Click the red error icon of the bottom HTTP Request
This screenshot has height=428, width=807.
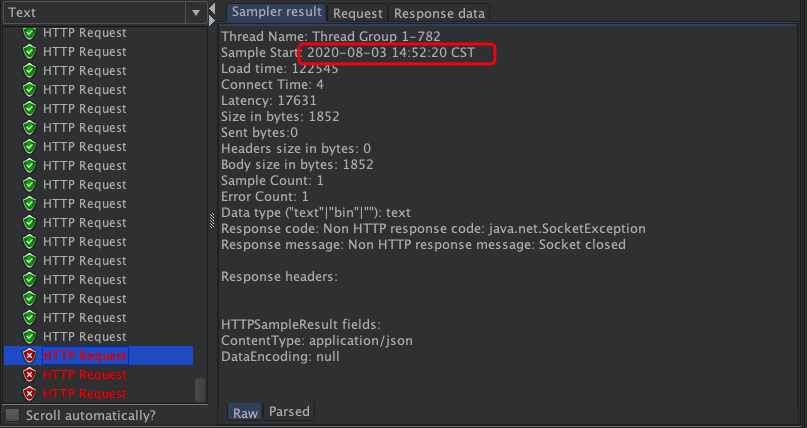29,394
